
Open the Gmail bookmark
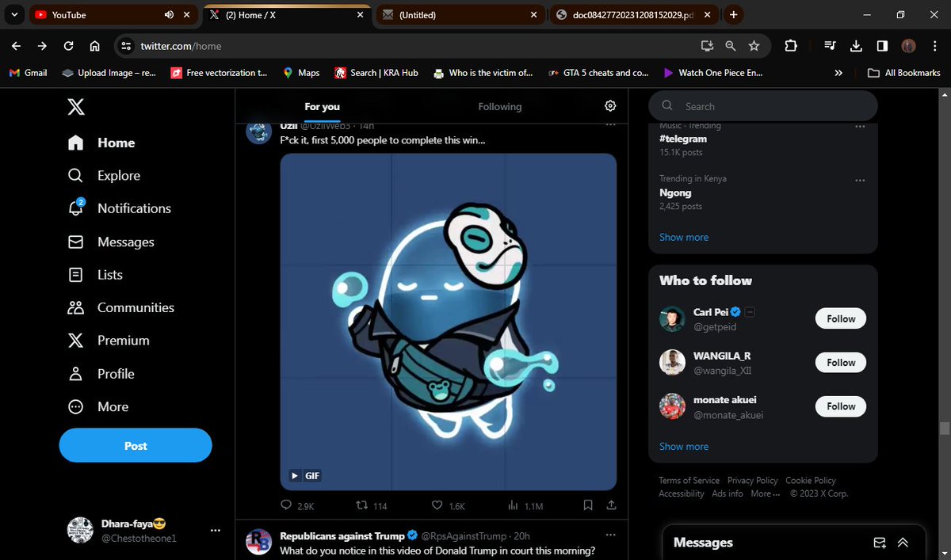[29, 72]
